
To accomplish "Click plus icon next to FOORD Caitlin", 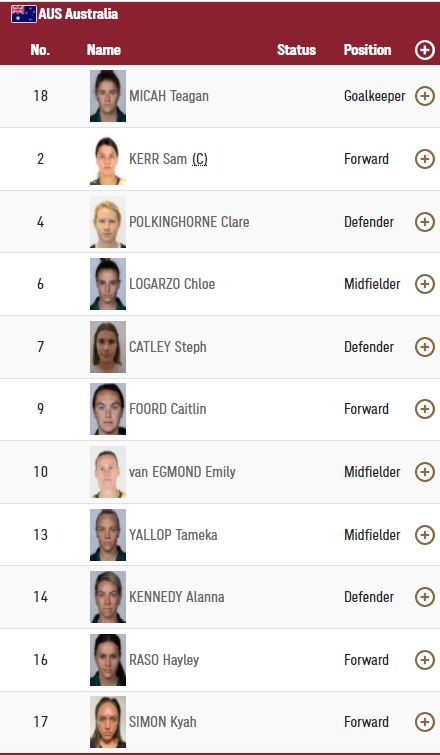I will pyautogui.click(x=425, y=409).
